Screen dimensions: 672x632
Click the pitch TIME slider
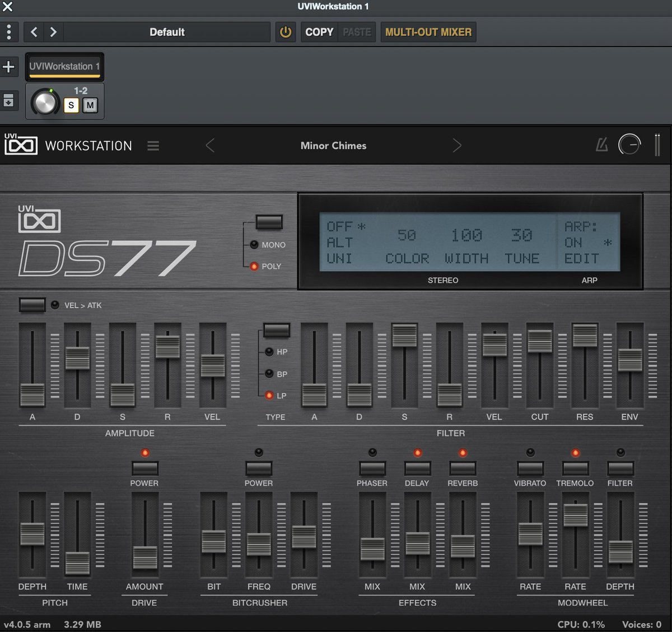[77, 563]
